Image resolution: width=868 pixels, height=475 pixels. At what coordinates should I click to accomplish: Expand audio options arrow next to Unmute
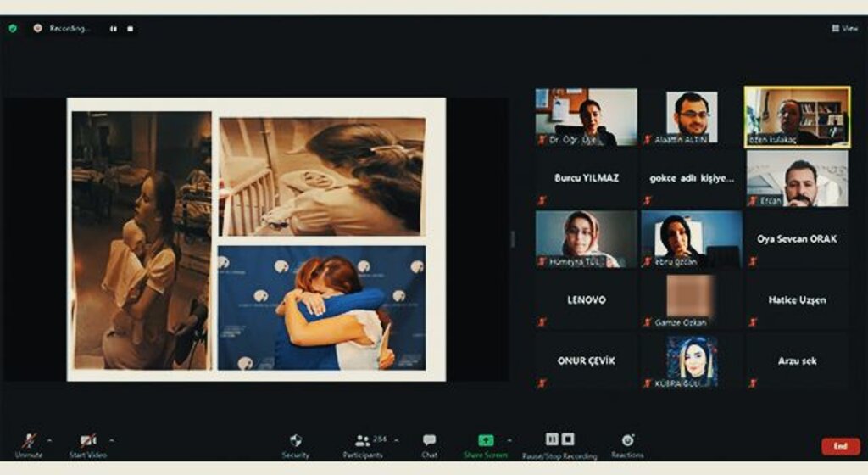click(x=48, y=439)
